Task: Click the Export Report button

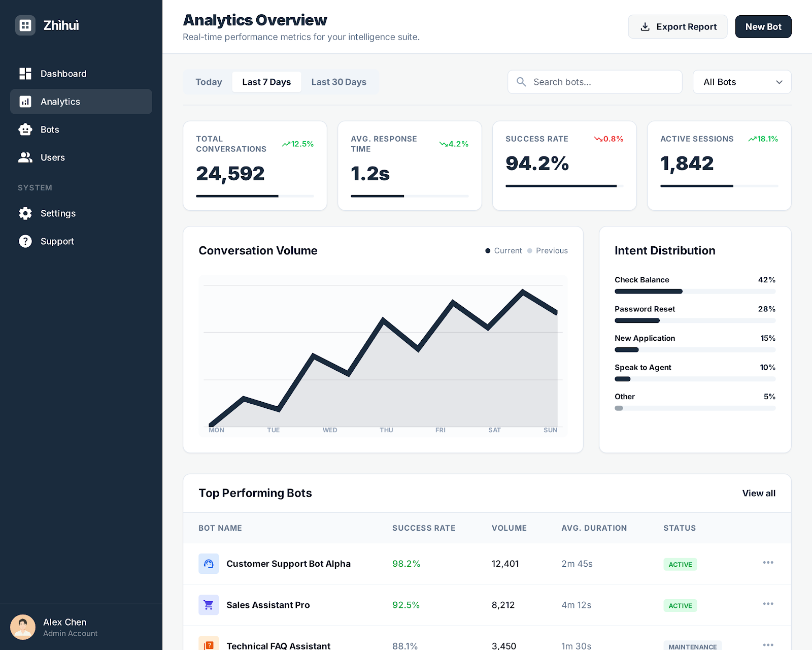Action: pyautogui.click(x=678, y=27)
